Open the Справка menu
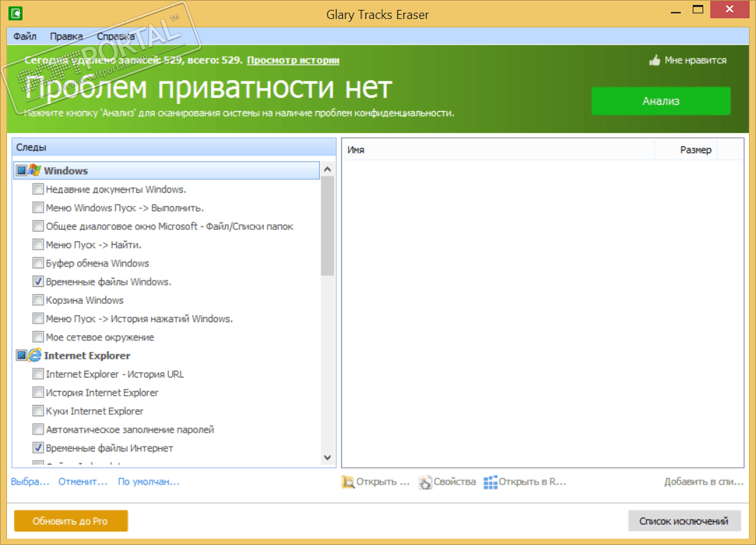The image size is (756, 545). point(116,36)
